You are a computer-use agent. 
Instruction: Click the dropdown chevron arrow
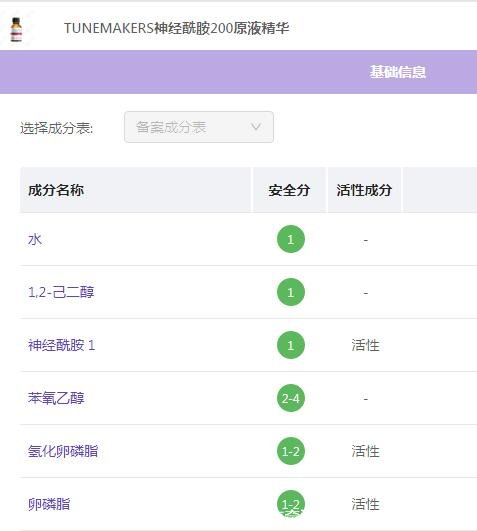click(256, 127)
